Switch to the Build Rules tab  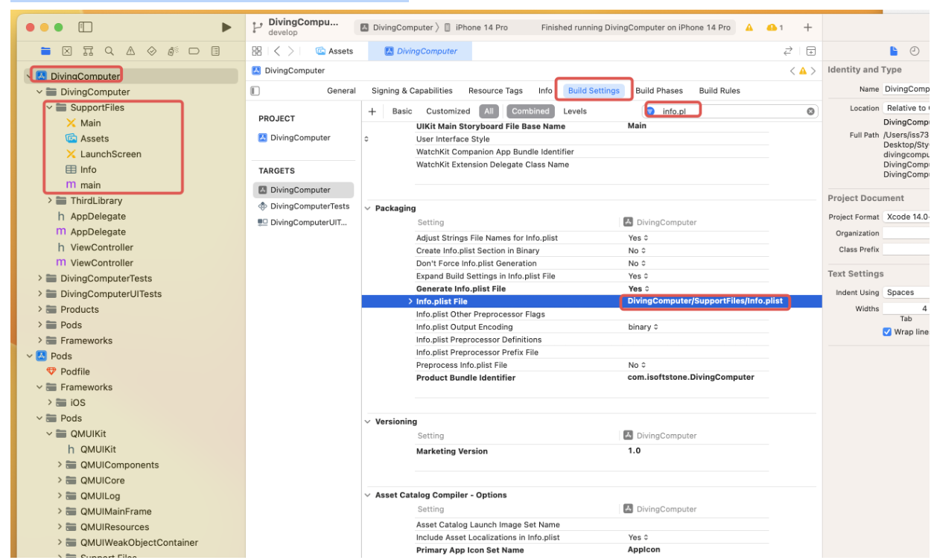coord(719,91)
